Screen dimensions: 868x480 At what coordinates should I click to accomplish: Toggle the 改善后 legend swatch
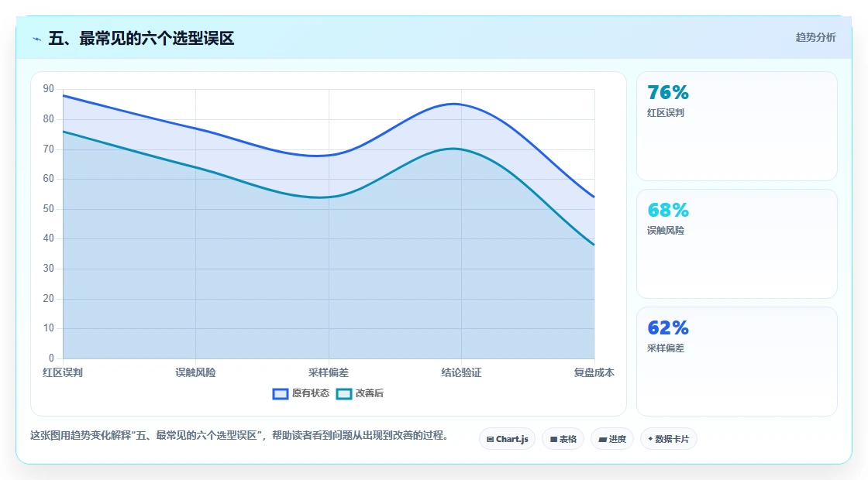(344, 394)
